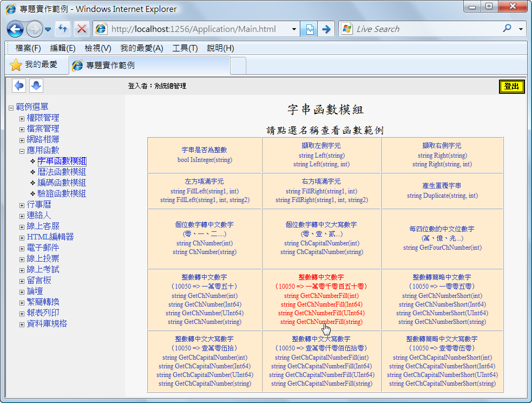Open the 擷取左側字元 function link

point(321,155)
